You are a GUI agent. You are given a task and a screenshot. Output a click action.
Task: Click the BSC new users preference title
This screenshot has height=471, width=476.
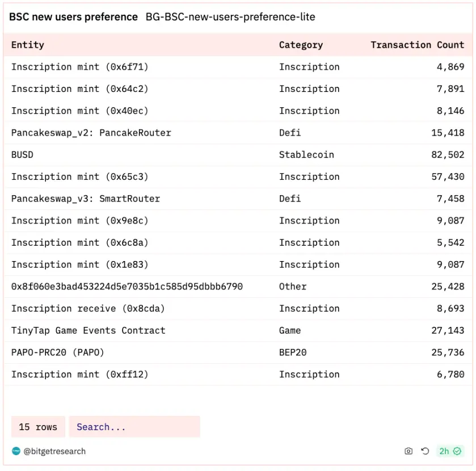pos(73,17)
